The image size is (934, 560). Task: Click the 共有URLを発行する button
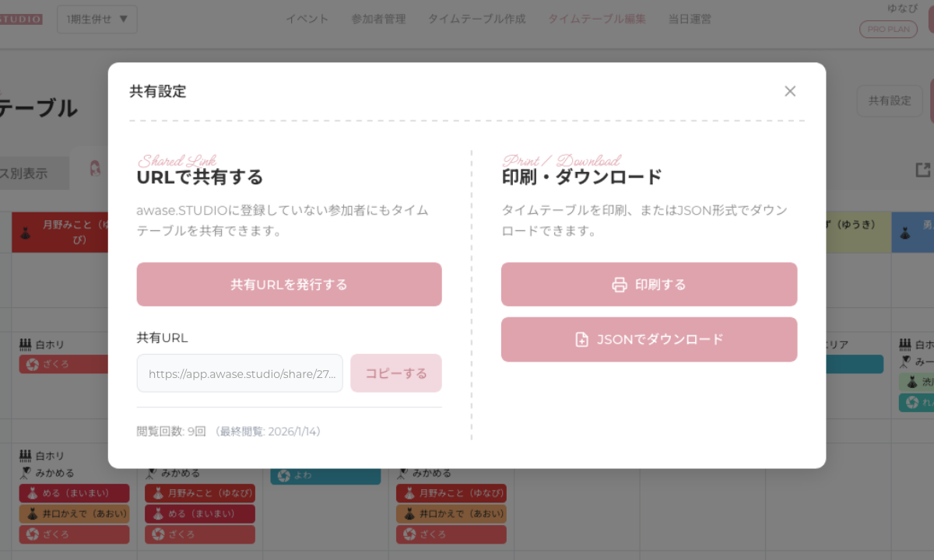click(x=289, y=285)
